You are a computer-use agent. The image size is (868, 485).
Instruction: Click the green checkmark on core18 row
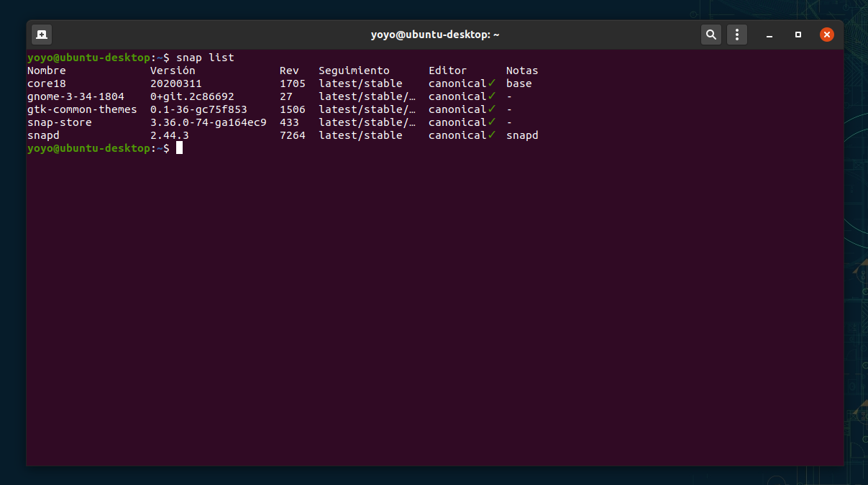492,83
